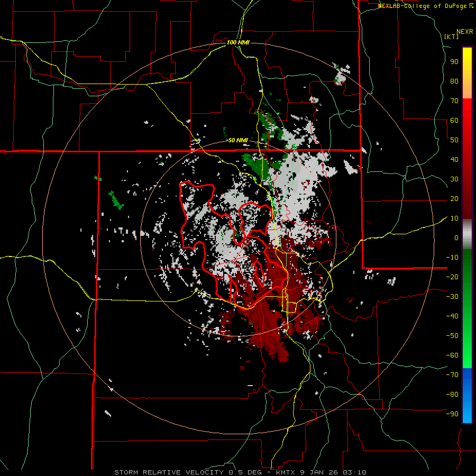Screen dimensions: 476x476
Task: Click the positive 30 scale value
Action: click(x=454, y=179)
